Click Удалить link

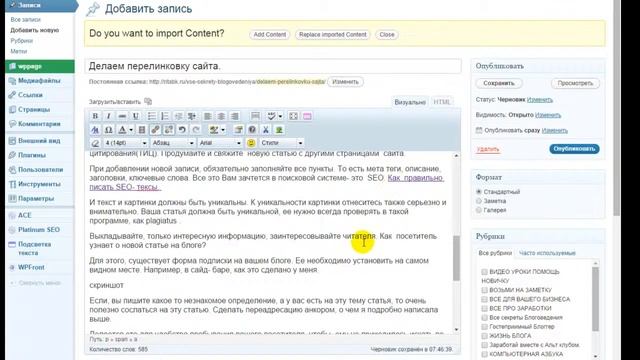[x=488, y=149]
